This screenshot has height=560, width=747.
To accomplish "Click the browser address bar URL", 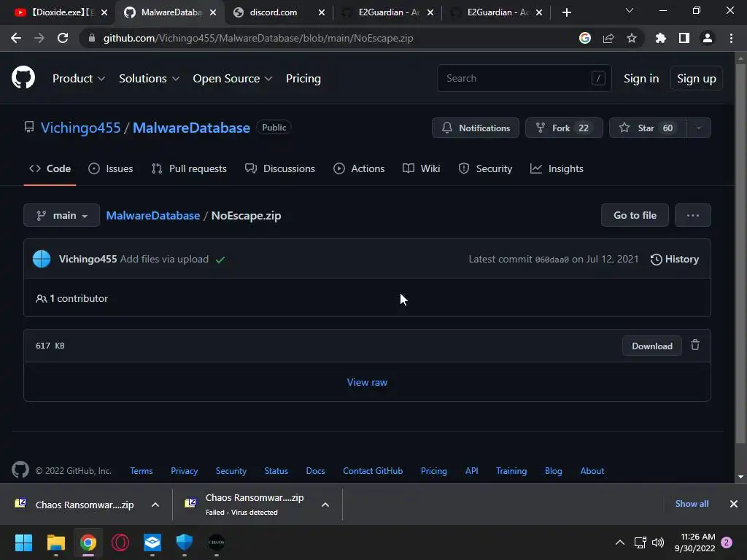I will 258,38.
